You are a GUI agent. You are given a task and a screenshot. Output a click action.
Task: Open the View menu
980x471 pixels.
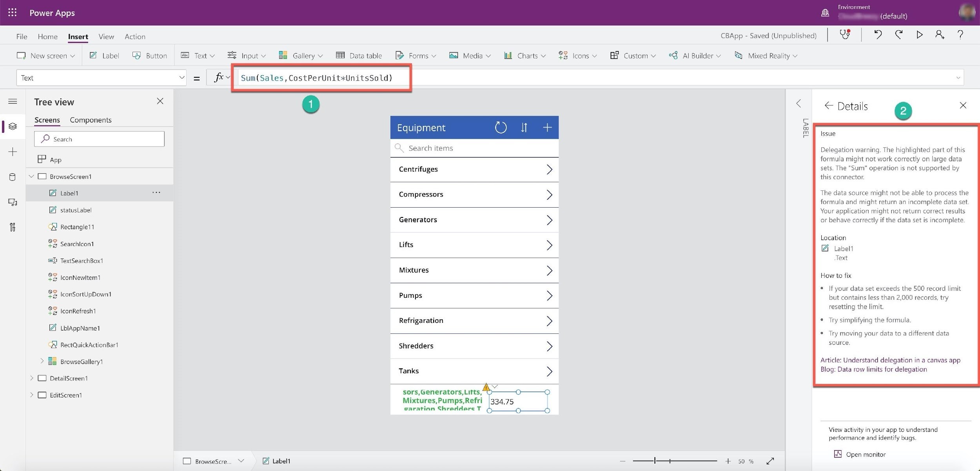[x=106, y=36]
